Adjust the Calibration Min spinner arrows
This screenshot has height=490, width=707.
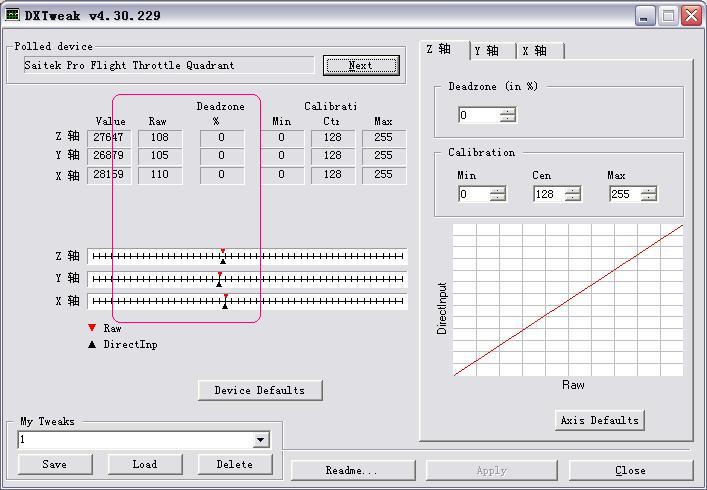pyautogui.click(x=498, y=194)
